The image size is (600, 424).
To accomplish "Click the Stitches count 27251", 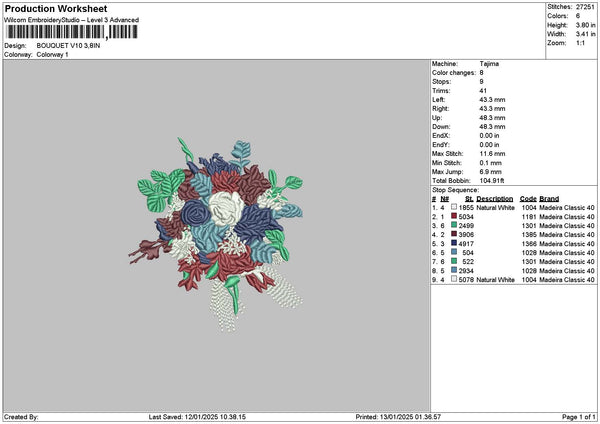I will coord(585,7).
